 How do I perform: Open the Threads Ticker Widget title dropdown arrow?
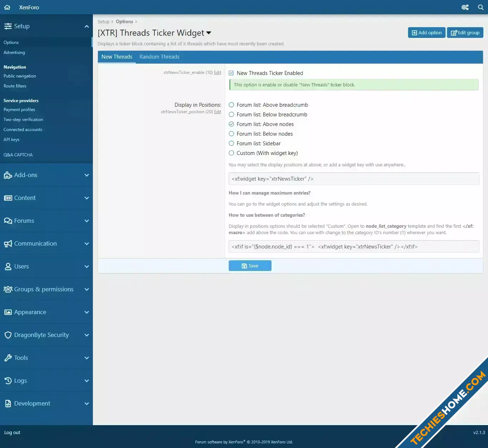[209, 33]
